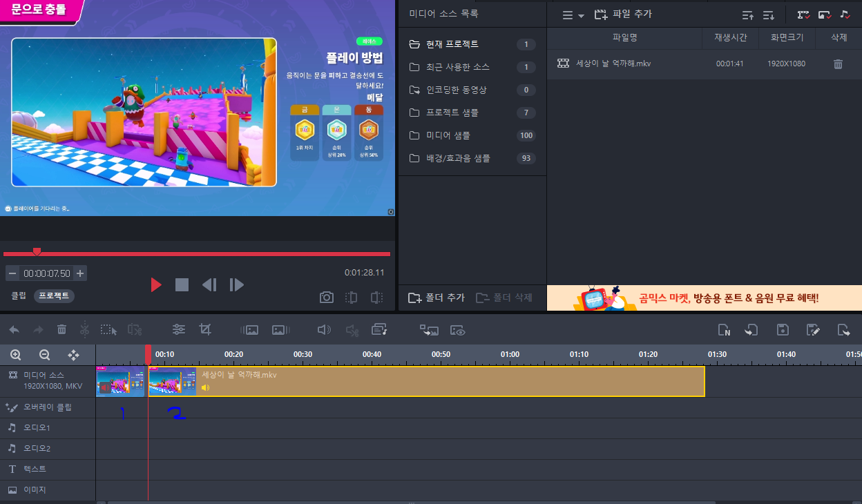Click the image preview eye icon
Screen dimensions: 862x504
point(458,330)
